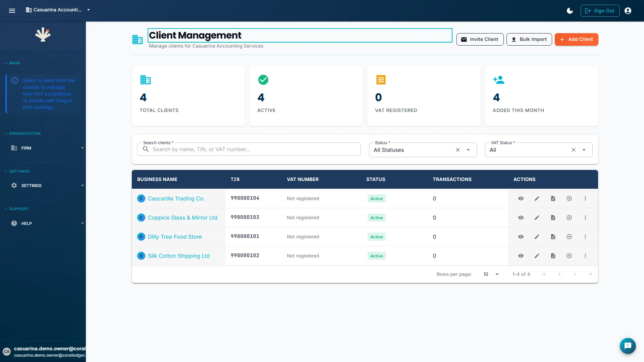Open document icon for Dilly Tree Food Store

point(553,237)
